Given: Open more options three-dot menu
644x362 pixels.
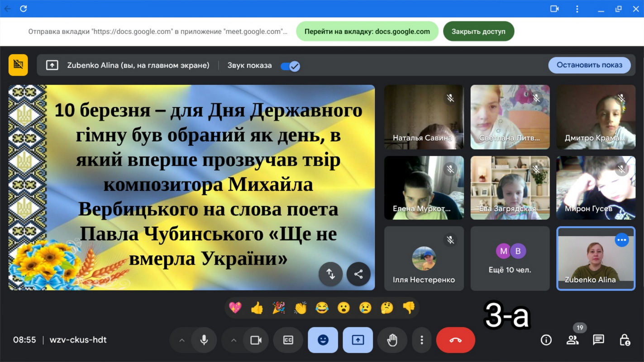Looking at the screenshot, I should pyautogui.click(x=422, y=340).
